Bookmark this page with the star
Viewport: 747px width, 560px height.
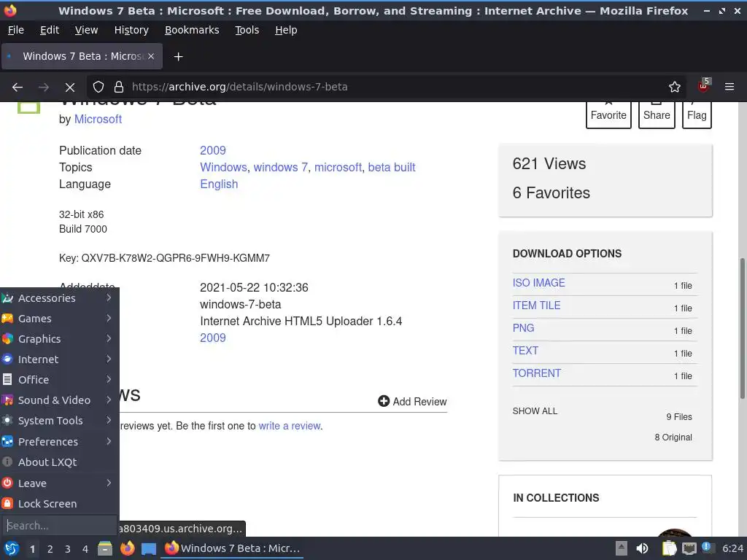(674, 87)
